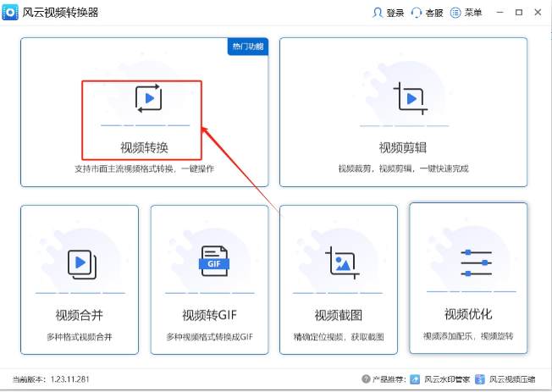Click the 视频截图 title text
Viewport: 552px width, 392px height.
339,315
